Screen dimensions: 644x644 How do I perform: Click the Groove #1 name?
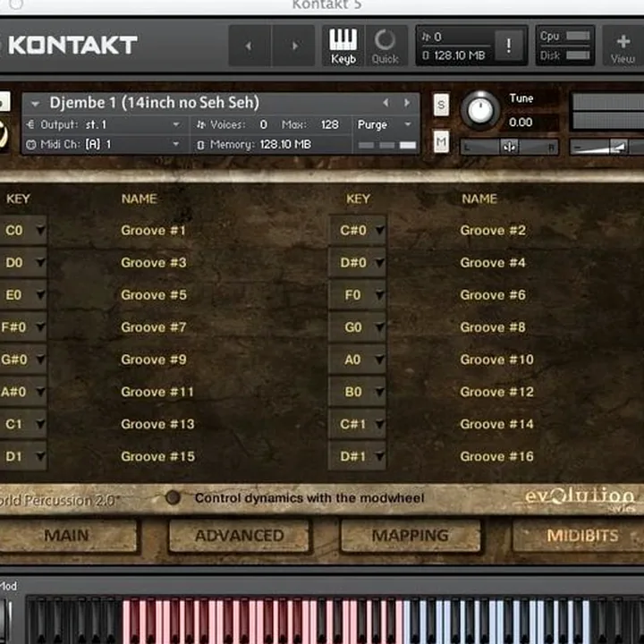153,231
